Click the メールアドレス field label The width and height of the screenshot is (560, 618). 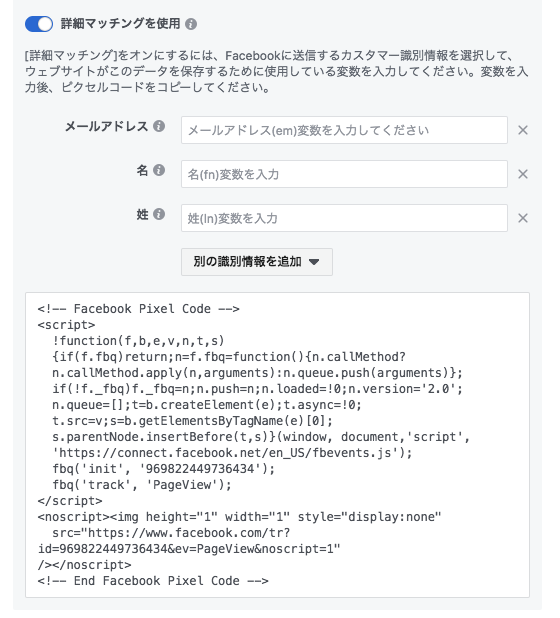pos(106,127)
